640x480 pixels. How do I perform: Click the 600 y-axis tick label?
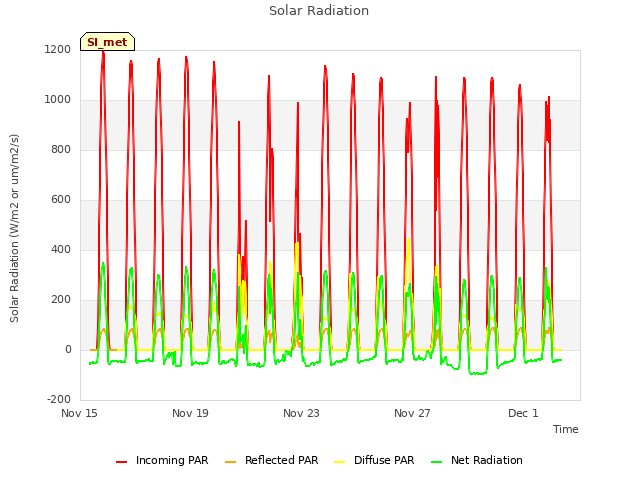[61, 200]
